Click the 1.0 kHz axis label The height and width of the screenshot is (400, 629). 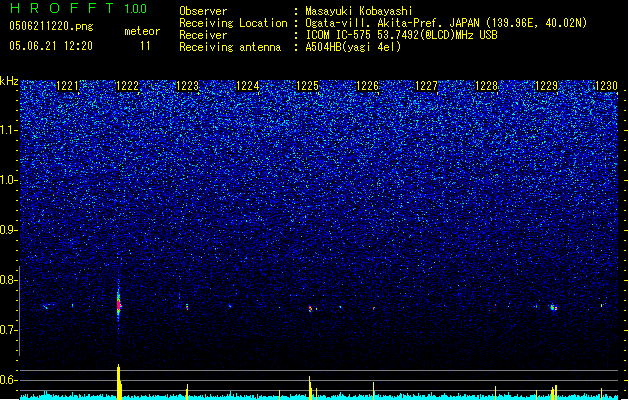coord(8,180)
